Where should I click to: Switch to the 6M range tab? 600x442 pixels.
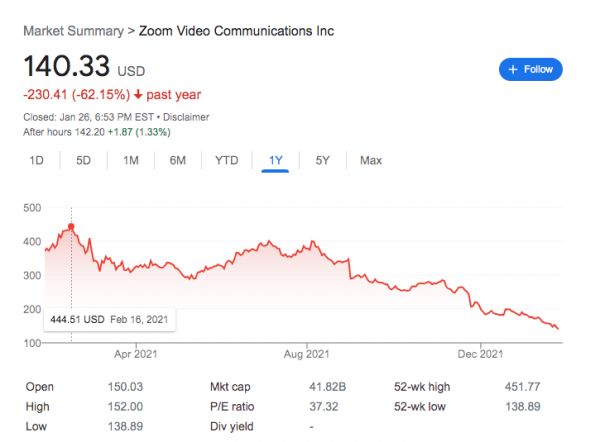pyautogui.click(x=178, y=160)
